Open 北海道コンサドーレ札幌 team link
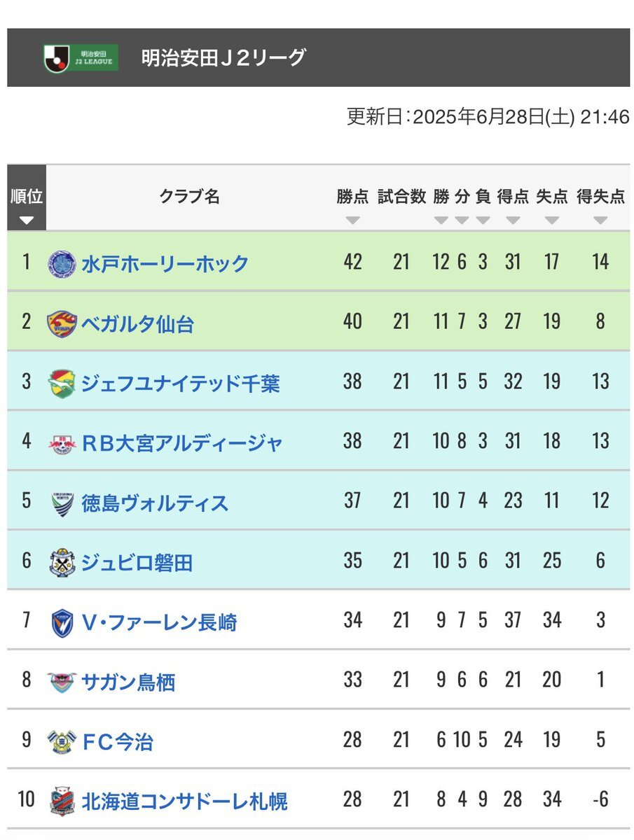The width and height of the screenshot is (634, 840). point(184,801)
